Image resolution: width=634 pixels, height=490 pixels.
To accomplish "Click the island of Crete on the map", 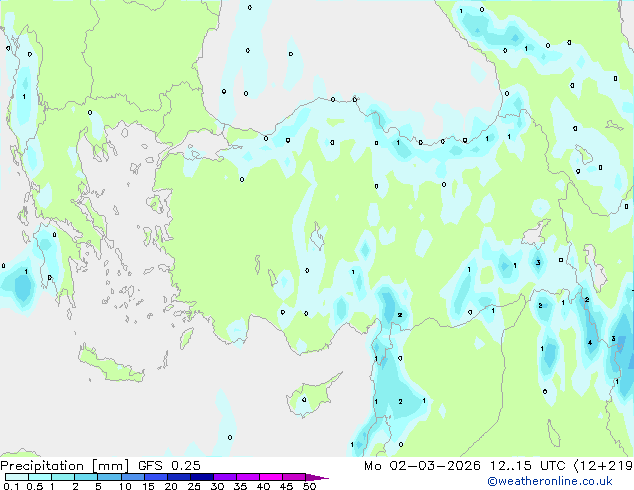I will pos(111,366).
